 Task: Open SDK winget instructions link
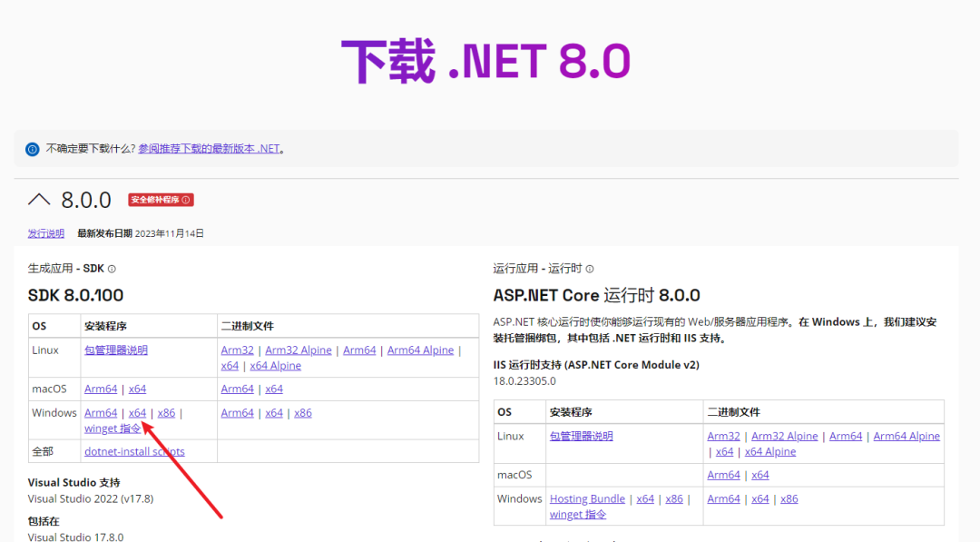[113, 429]
